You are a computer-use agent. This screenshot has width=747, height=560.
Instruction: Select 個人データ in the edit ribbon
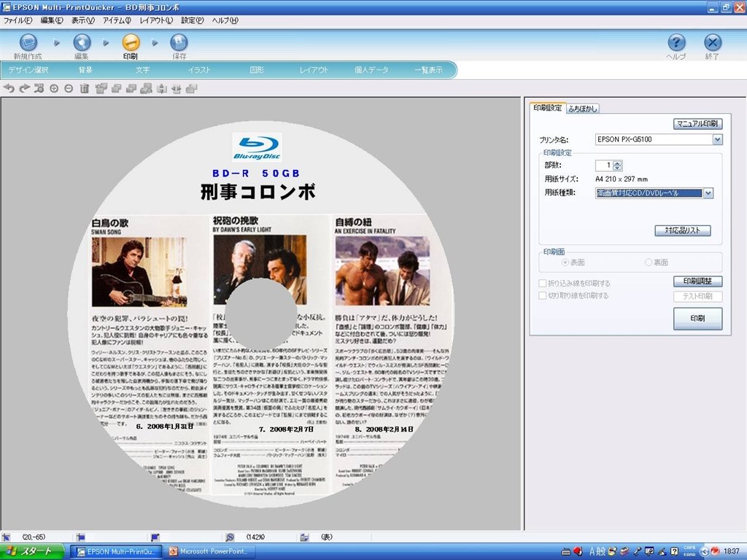[x=371, y=70]
